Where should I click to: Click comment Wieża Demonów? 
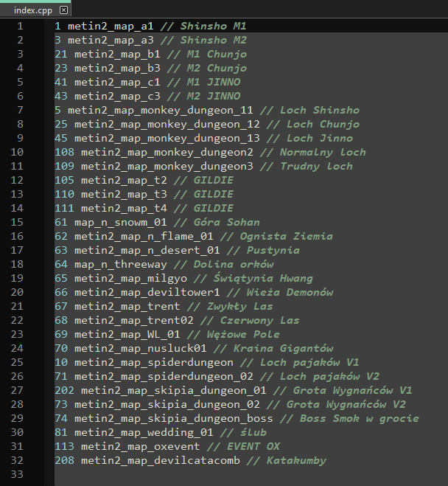point(290,292)
